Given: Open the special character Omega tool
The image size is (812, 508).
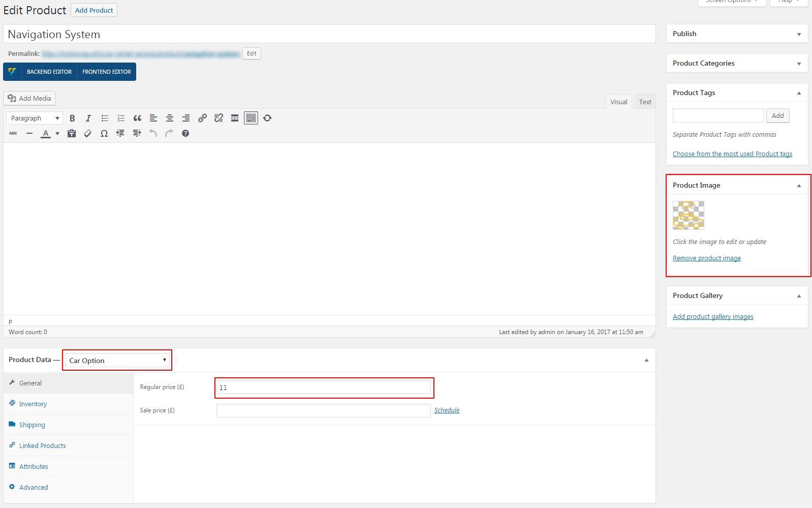Looking at the screenshot, I should click(x=104, y=133).
